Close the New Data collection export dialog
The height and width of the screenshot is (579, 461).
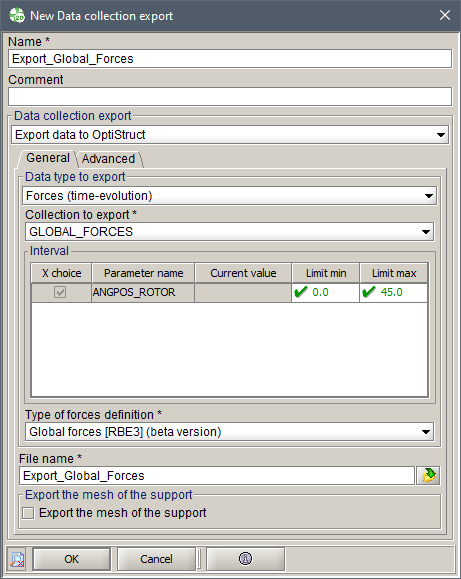click(x=445, y=16)
